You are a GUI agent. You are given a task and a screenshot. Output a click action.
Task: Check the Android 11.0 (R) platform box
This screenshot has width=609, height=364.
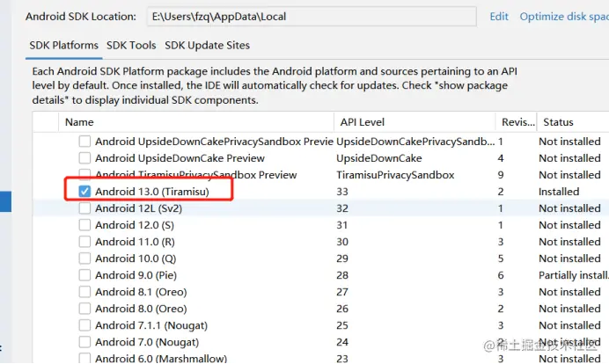(84, 242)
